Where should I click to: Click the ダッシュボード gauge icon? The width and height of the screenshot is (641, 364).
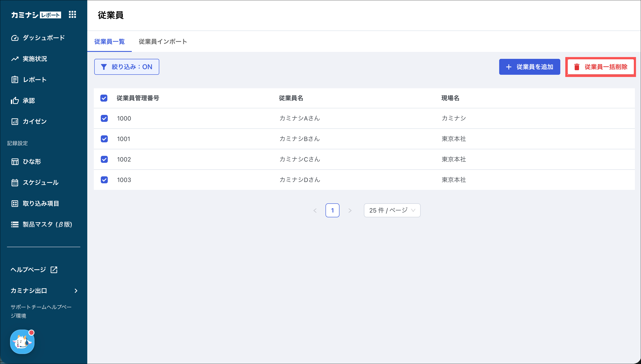15,38
